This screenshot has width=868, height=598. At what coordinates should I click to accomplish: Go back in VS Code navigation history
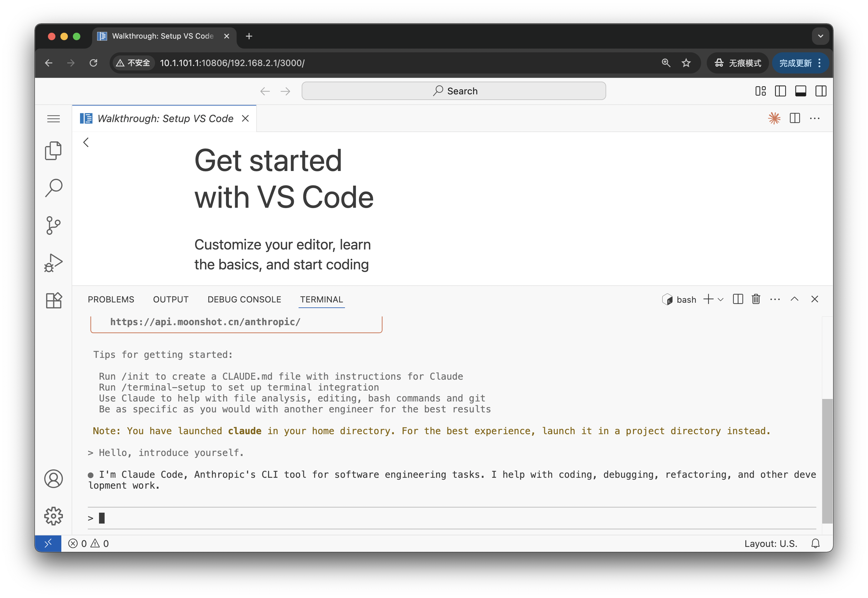(265, 91)
